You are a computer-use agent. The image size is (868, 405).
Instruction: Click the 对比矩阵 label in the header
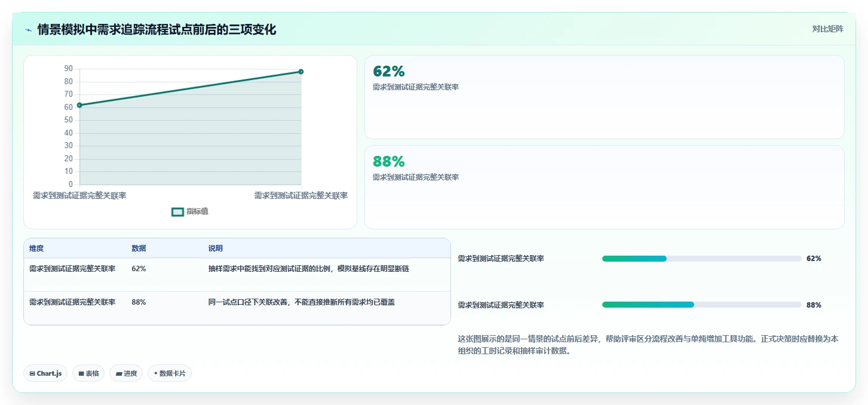(827, 29)
